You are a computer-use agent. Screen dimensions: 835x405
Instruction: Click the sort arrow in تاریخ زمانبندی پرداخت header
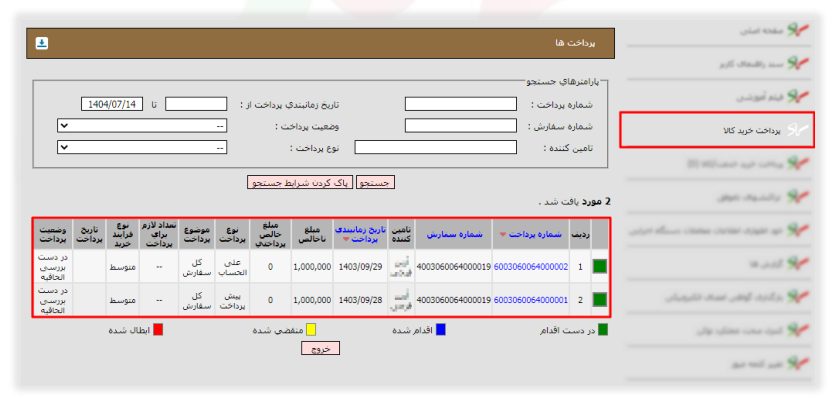(348, 239)
